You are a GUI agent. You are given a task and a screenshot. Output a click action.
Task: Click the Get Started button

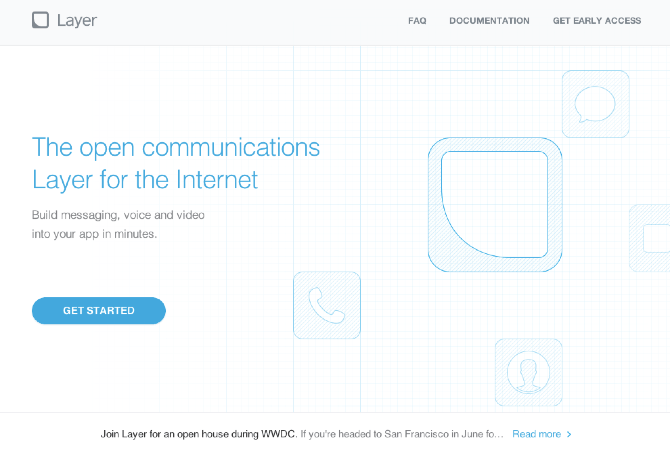pyautogui.click(x=99, y=310)
